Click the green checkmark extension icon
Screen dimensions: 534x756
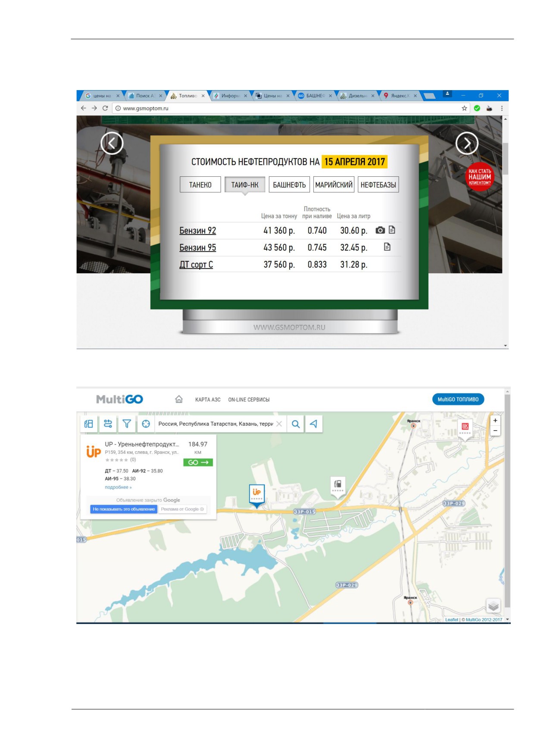point(477,108)
